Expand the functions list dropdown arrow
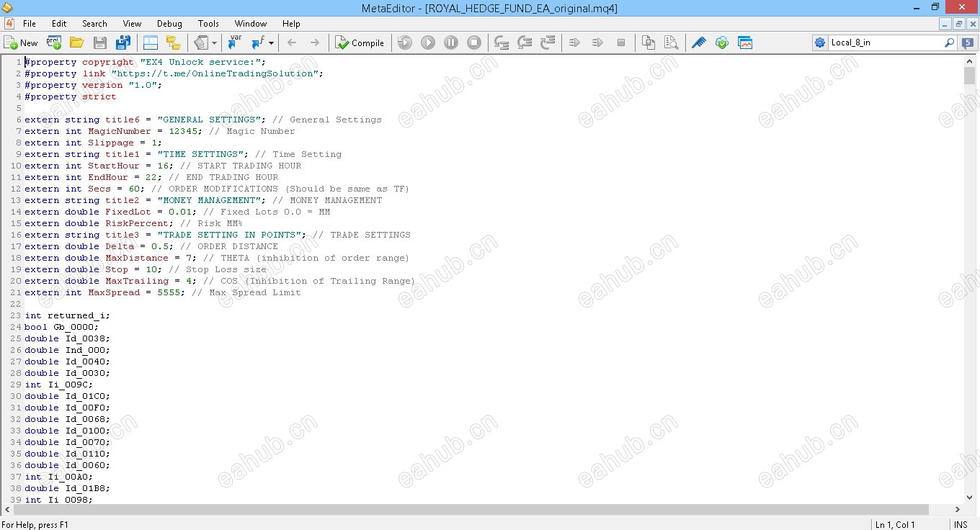This screenshot has width=980, height=530. coord(271,42)
